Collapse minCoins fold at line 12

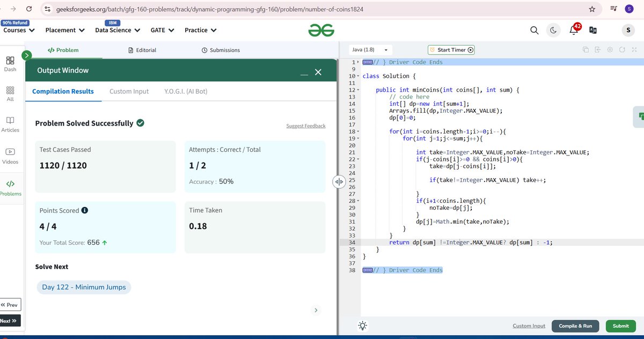358,90
